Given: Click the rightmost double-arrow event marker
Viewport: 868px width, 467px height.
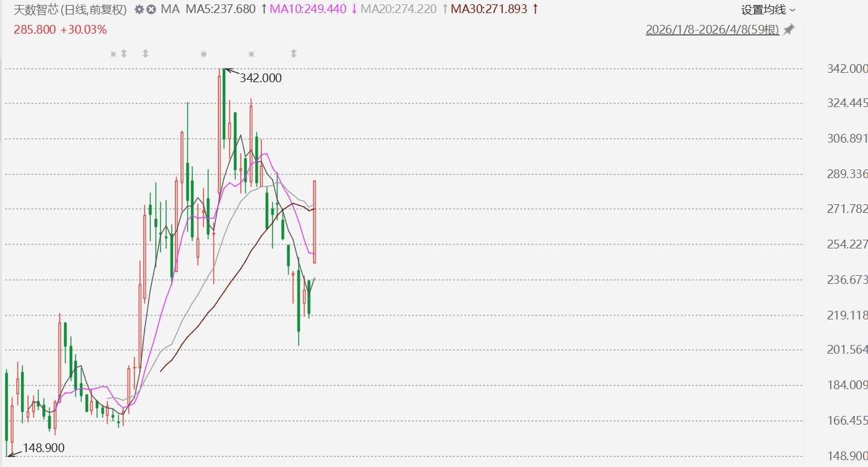Looking at the screenshot, I should (294, 54).
